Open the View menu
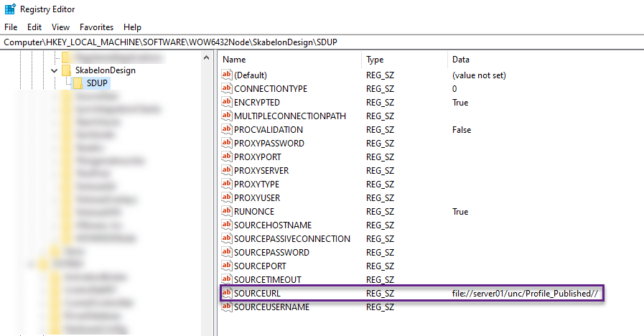 tap(60, 27)
